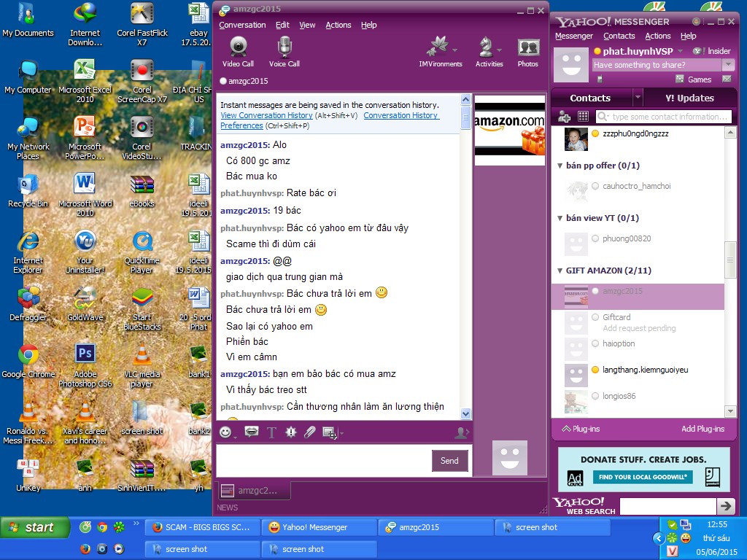Viewport: 747px width, 560px height.
Task: Click the screen share icon in chat toolbar
Action: 329,432
